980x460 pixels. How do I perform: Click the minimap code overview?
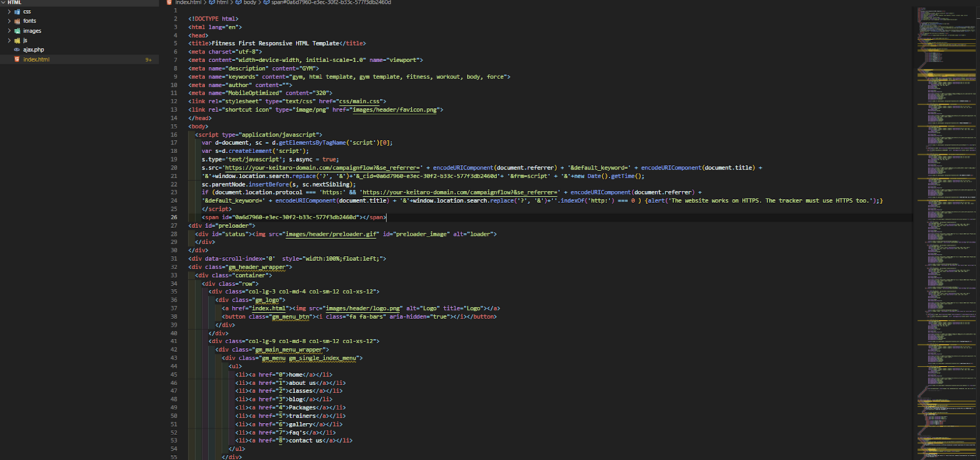click(945, 233)
